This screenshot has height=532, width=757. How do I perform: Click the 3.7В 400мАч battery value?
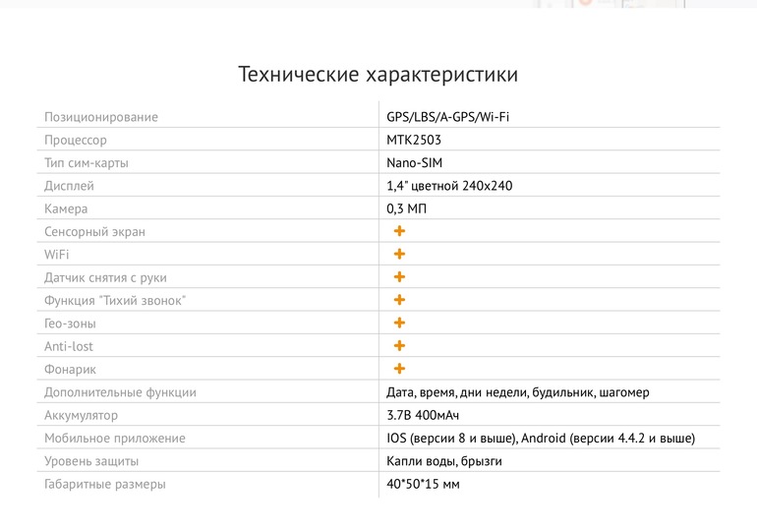click(x=423, y=415)
